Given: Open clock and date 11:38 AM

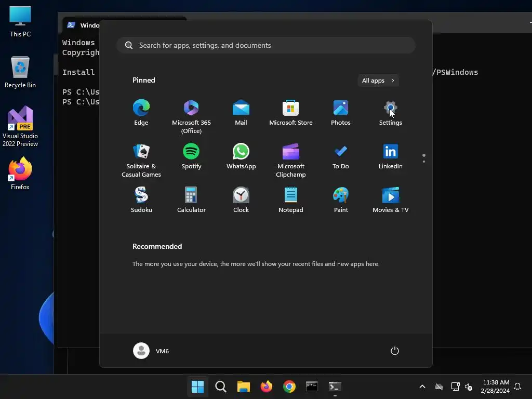Looking at the screenshot, I should [x=495, y=387].
